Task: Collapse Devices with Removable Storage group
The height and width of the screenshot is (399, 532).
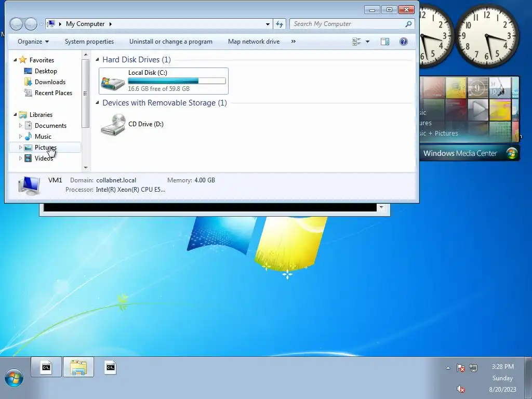Action: [x=97, y=102]
